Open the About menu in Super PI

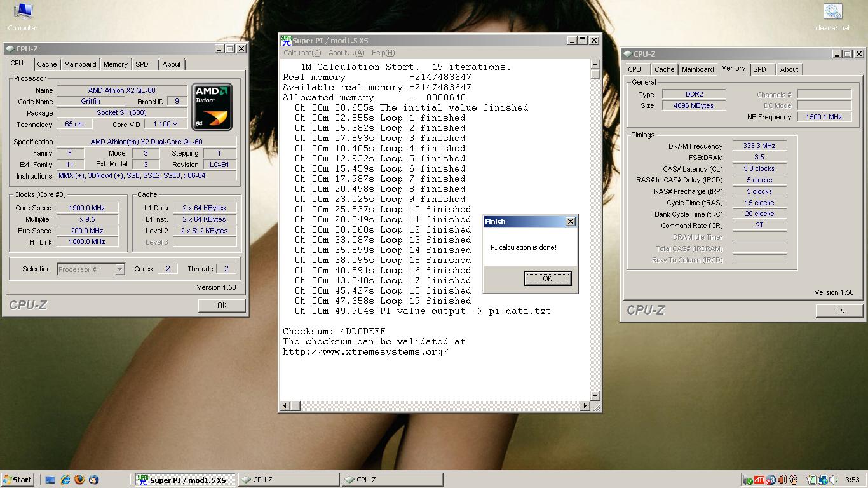[346, 53]
